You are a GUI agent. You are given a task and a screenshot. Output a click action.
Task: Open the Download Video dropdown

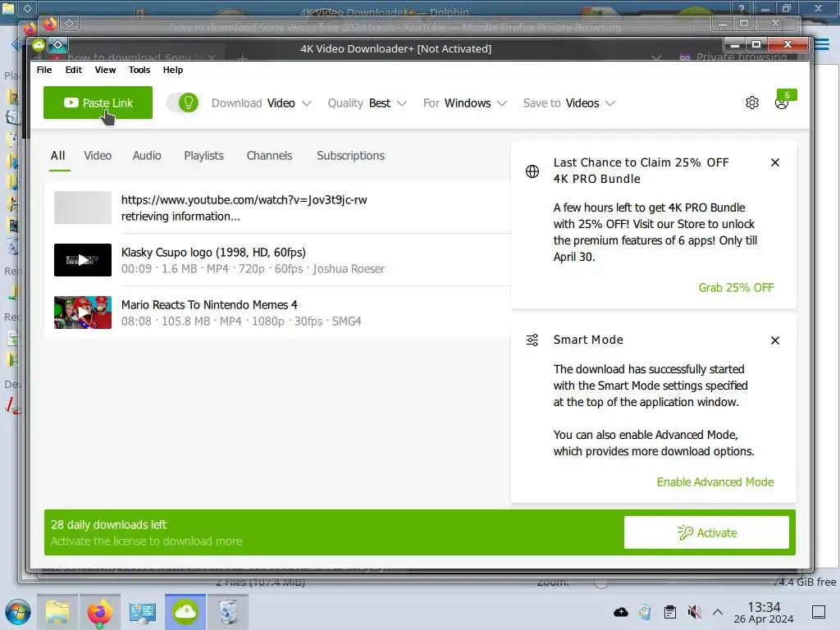coord(261,103)
